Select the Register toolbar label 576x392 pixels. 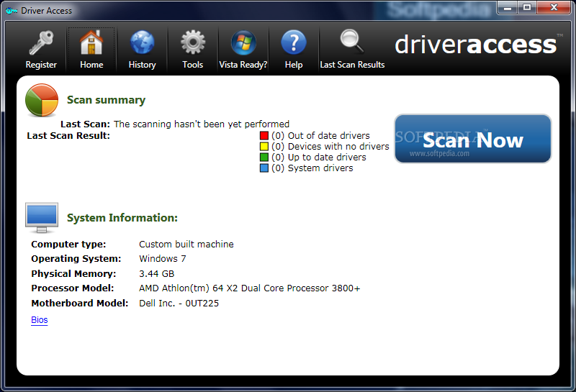tap(41, 65)
